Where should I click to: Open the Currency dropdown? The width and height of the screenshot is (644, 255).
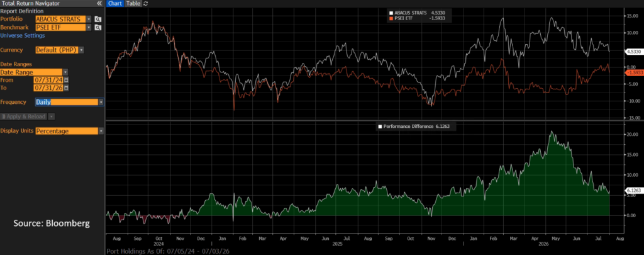[x=81, y=50]
